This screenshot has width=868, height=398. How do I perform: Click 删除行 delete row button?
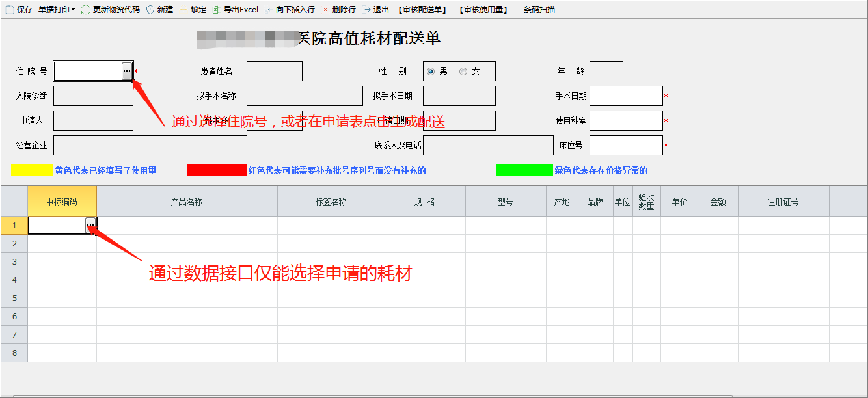point(338,10)
